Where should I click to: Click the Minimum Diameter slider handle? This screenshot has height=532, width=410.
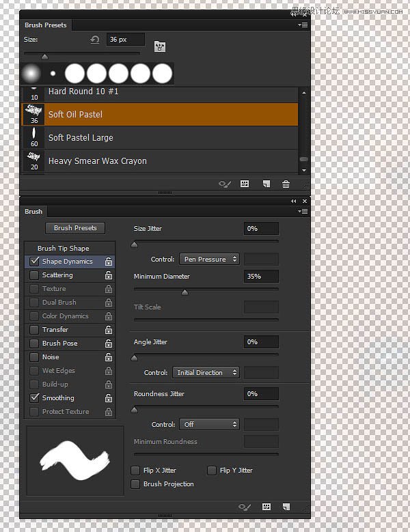coord(184,292)
